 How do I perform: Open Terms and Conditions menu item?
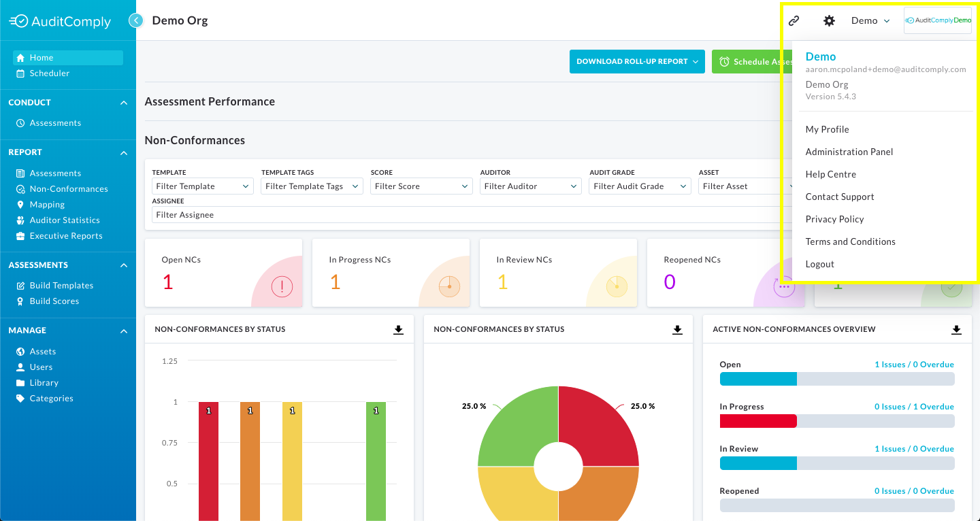[851, 241]
